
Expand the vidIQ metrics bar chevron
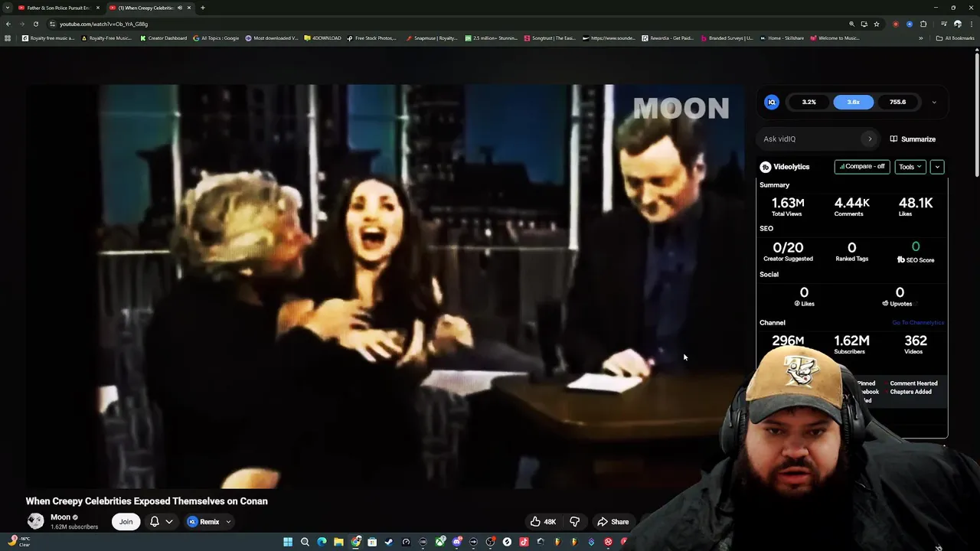933,103
